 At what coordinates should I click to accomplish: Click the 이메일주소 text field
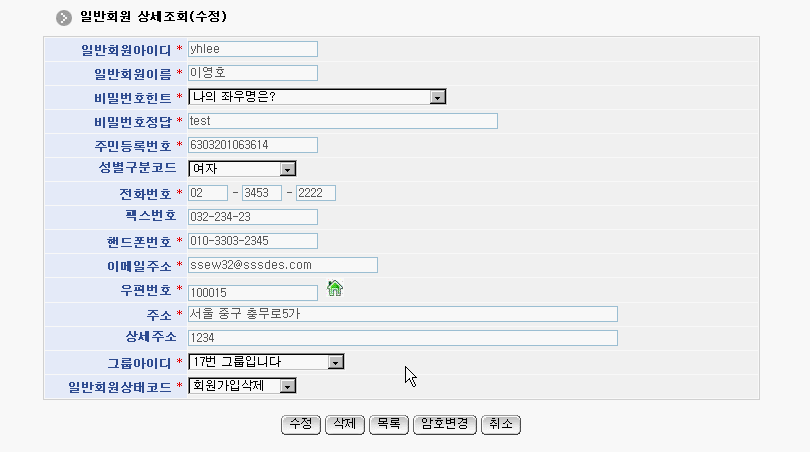pyautogui.click(x=282, y=265)
